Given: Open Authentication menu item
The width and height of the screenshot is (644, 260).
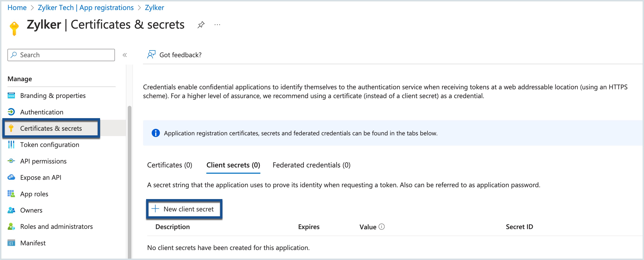Looking at the screenshot, I should pyautogui.click(x=42, y=112).
